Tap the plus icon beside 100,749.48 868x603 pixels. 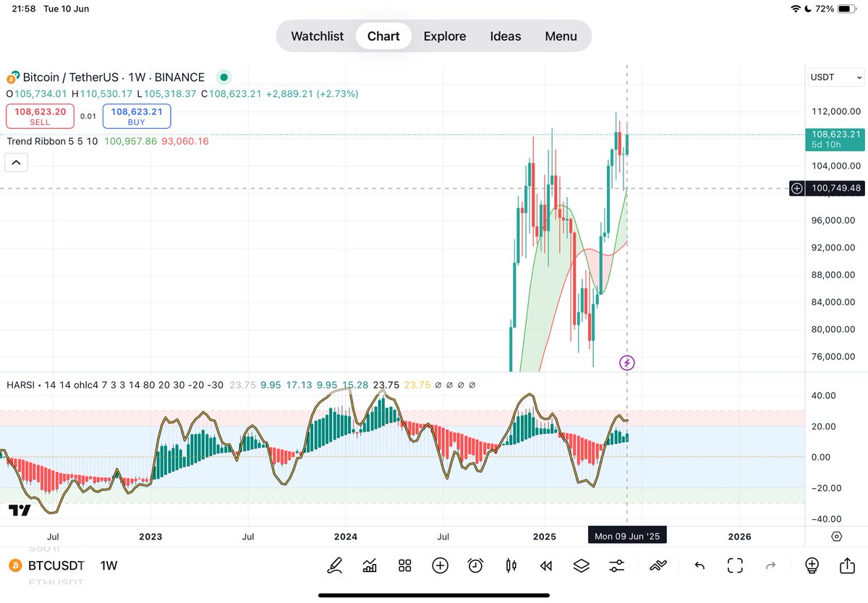[797, 188]
